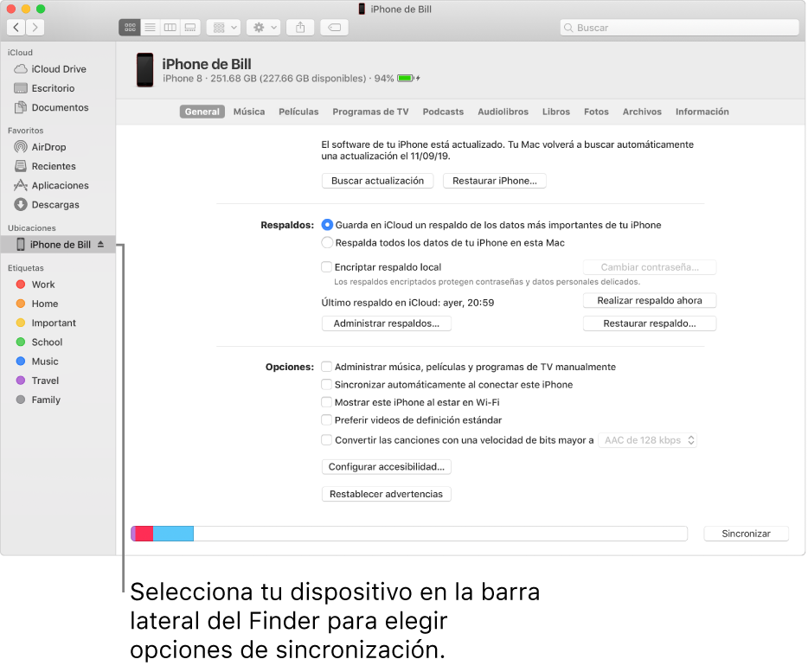Click the Edit Tags toolbar icon
Image resolution: width=808 pixels, height=672 pixels.
click(335, 28)
